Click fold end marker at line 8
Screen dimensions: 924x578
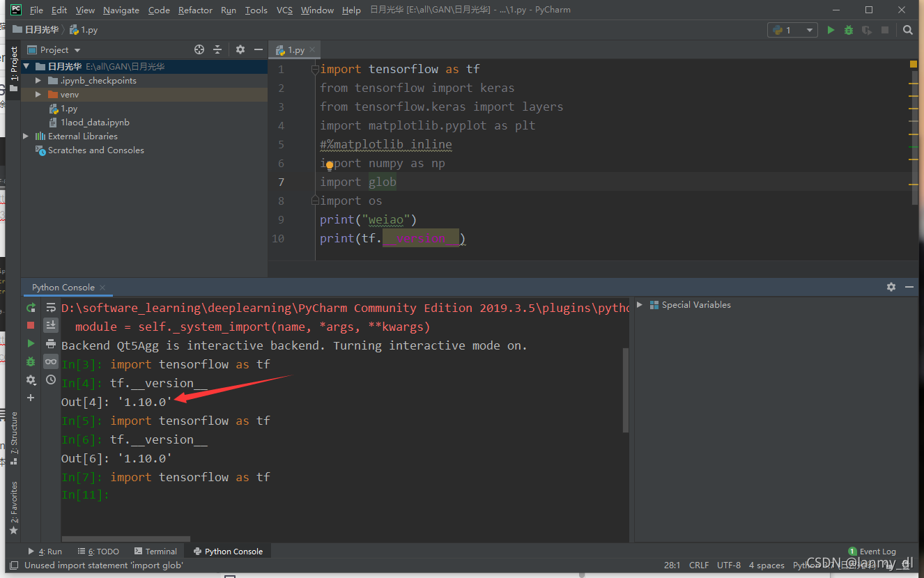(315, 201)
